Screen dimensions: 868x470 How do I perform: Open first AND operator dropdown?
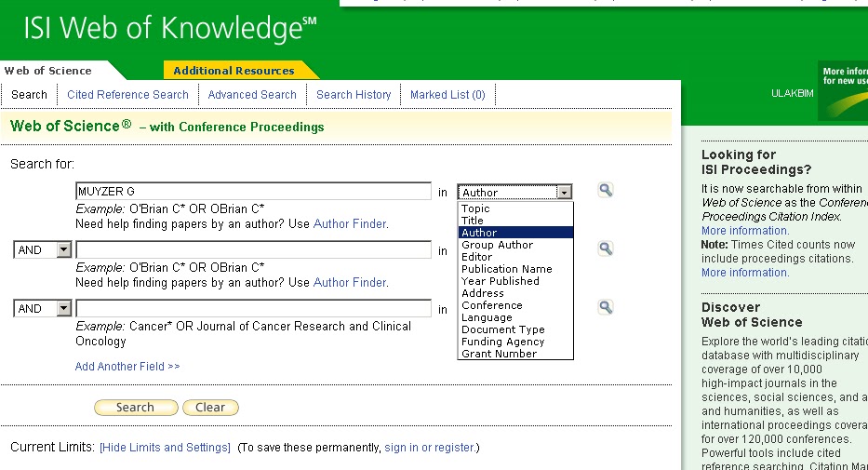64,249
